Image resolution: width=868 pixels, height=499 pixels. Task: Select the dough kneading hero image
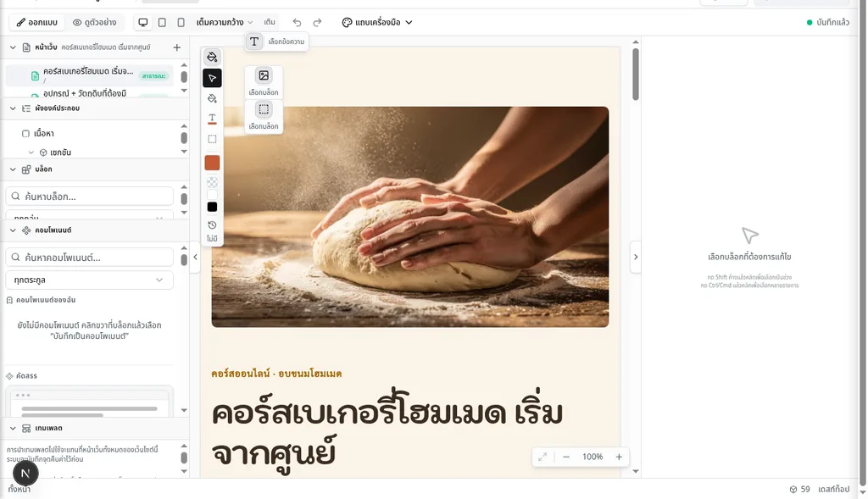(410, 217)
